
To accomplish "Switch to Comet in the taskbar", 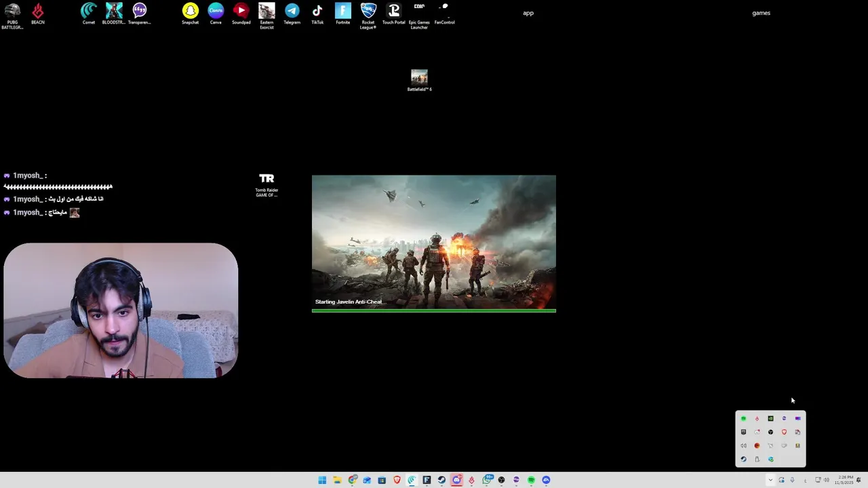I will point(412,480).
